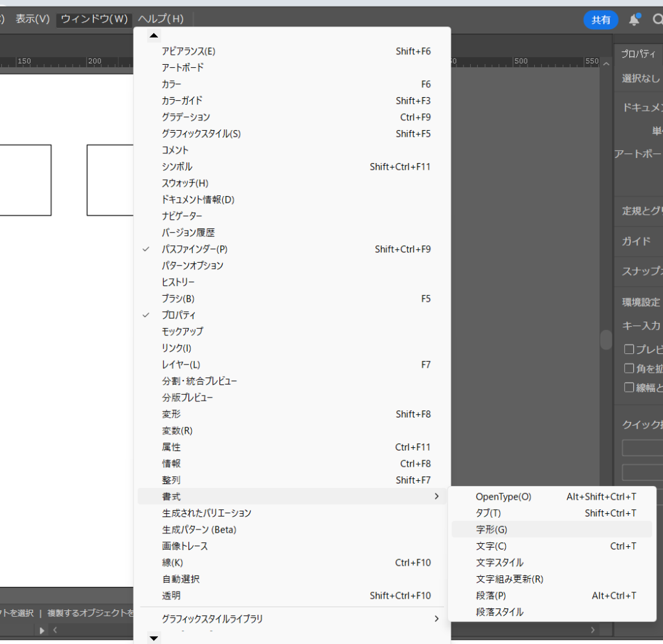Click the menu scroll-up arrow at top
663x644 pixels.
(x=153, y=35)
